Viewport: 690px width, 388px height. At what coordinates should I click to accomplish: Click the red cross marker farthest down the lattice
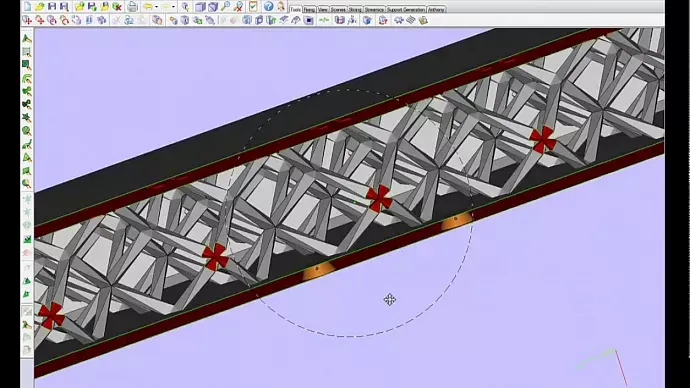pos(51,315)
